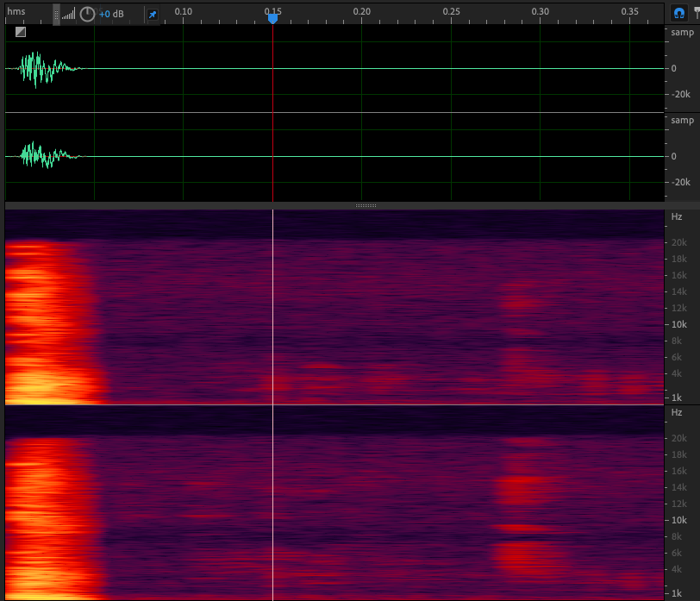Click the timeline ruler at 0.35

coord(629,12)
